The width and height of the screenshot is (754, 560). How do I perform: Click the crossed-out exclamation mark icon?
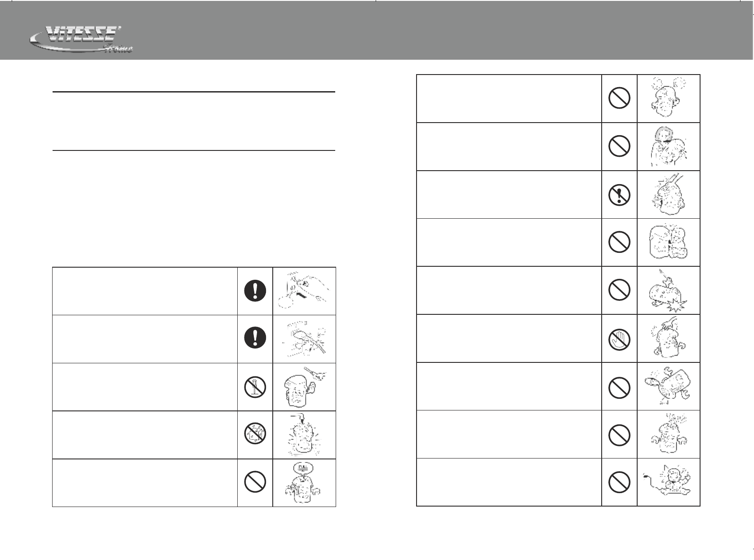[x=619, y=195]
